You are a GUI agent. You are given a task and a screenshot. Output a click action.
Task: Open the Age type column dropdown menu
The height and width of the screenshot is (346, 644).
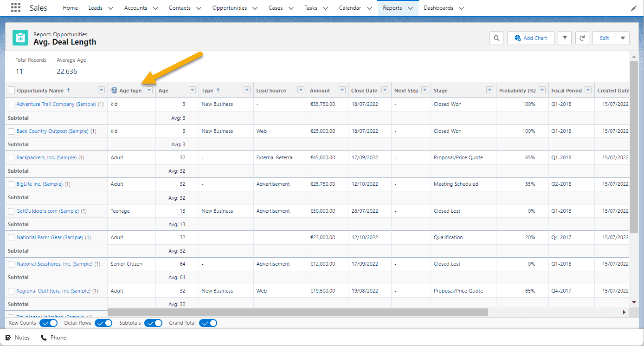point(149,90)
